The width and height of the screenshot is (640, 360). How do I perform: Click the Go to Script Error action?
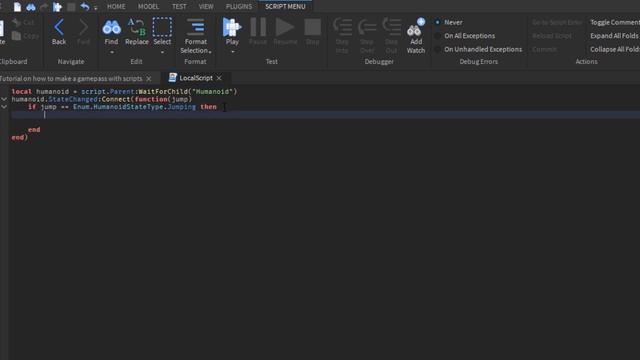pos(557,22)
